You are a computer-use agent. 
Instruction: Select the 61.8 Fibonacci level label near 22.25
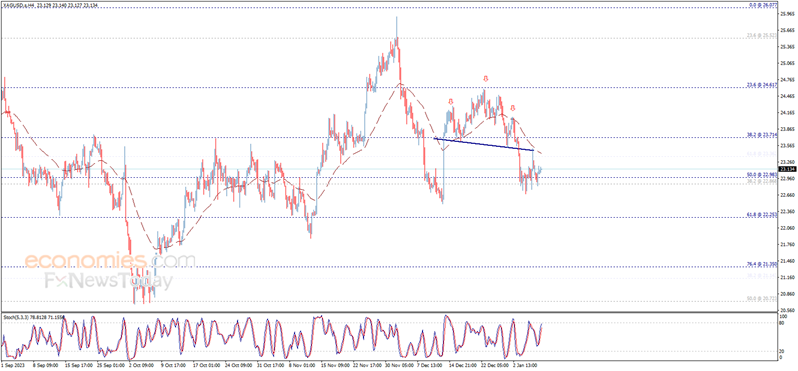coord(763,215)
